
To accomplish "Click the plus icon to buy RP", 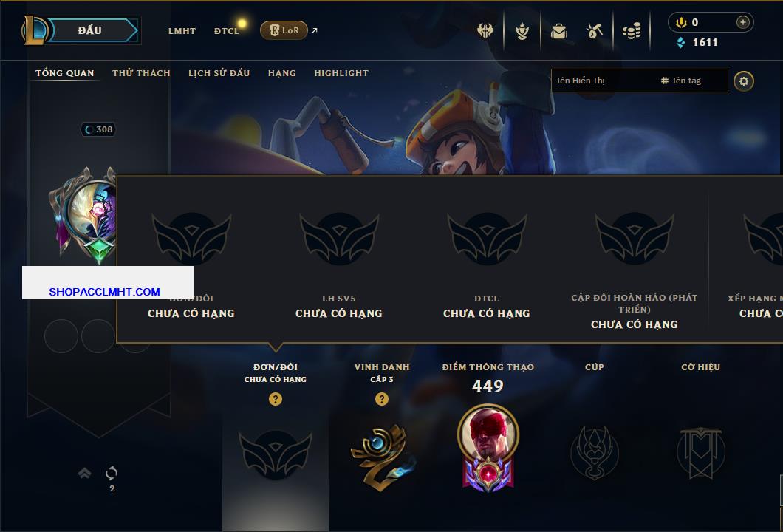I will coord(743,22).
